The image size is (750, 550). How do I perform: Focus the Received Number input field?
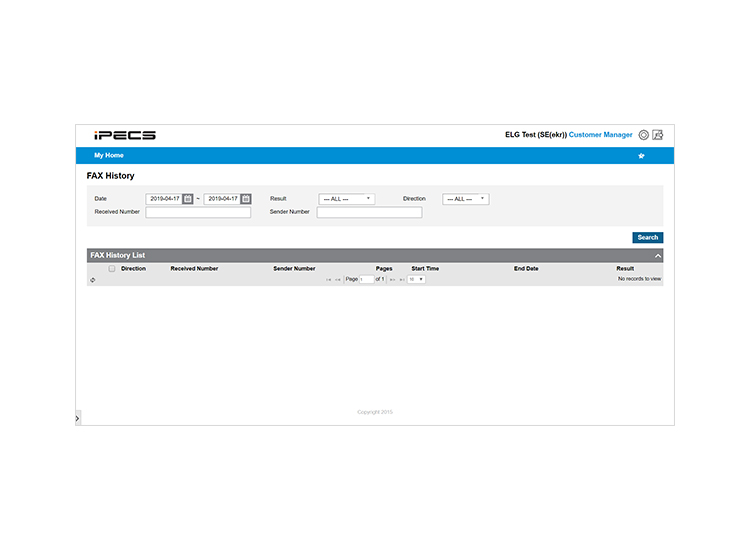point(198,212)
